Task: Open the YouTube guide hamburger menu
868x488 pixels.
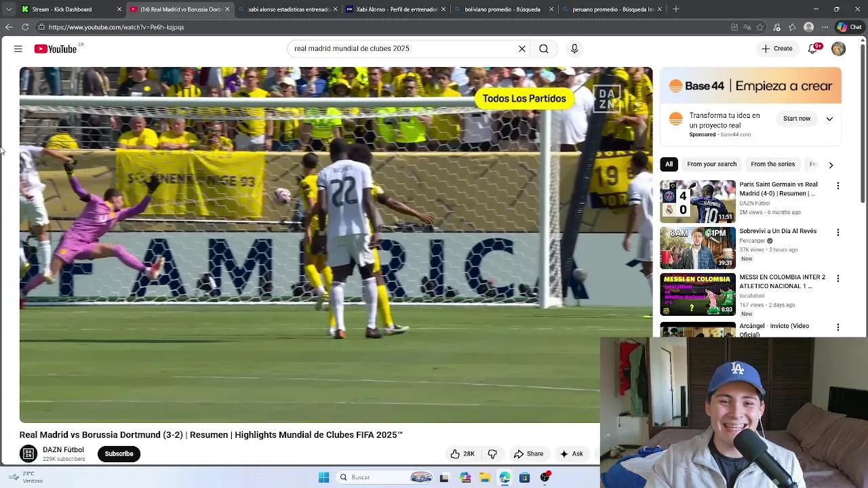Action: pos(18,49)
